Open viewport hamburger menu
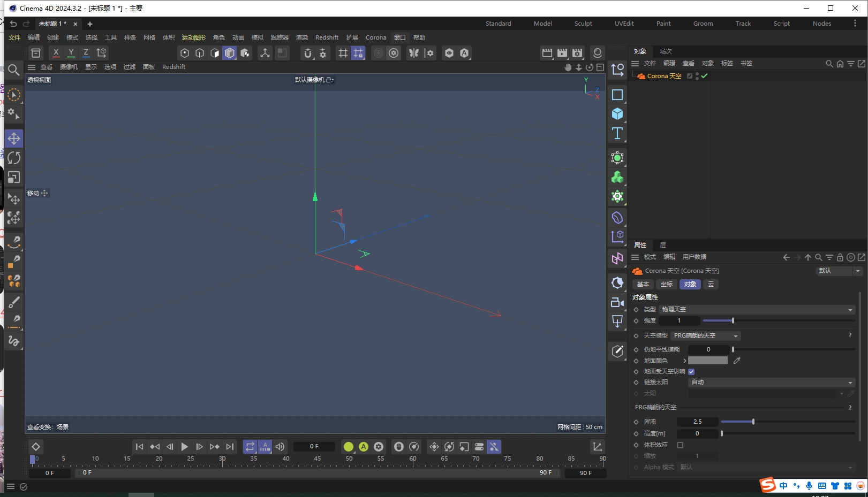 point(32,67)
